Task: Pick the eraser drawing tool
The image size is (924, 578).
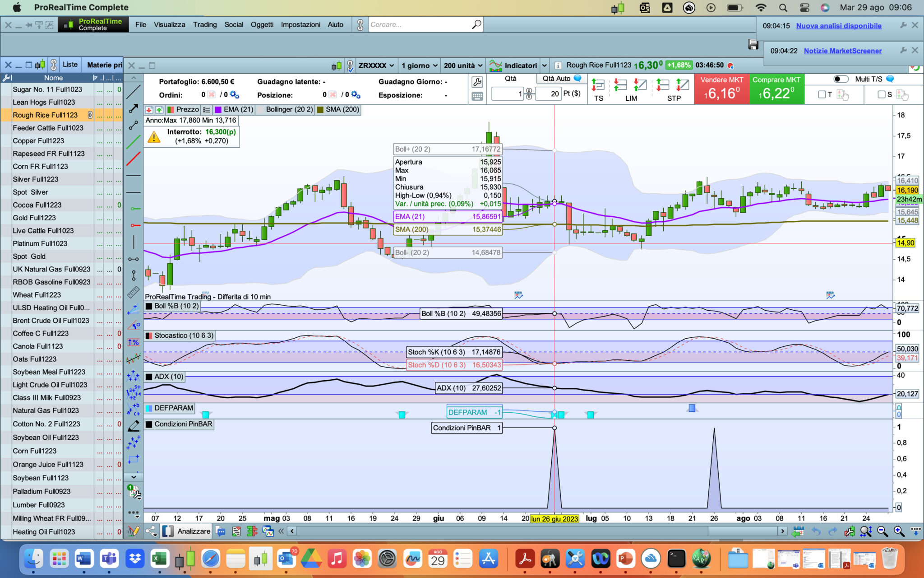Action: 134,426
